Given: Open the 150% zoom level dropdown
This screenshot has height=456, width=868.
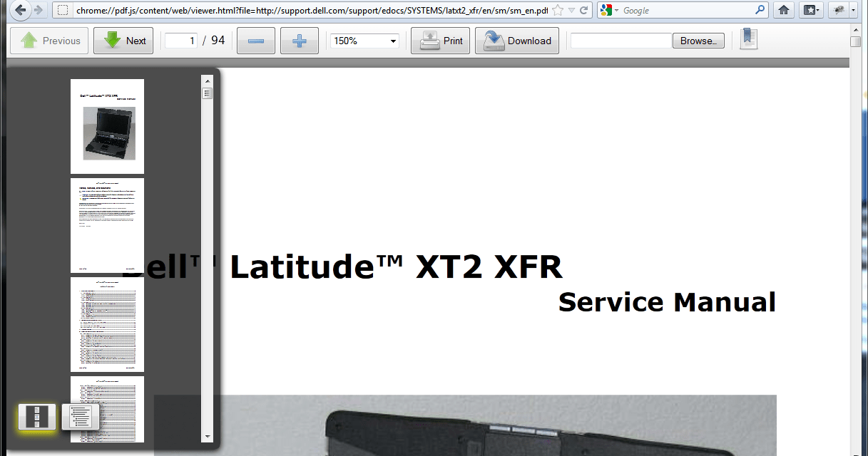Looking at the screenshot, I should (364, 41).
